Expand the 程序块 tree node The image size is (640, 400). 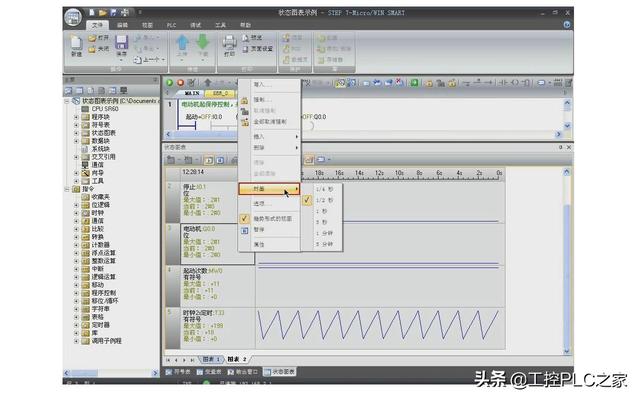coord(76,117)
